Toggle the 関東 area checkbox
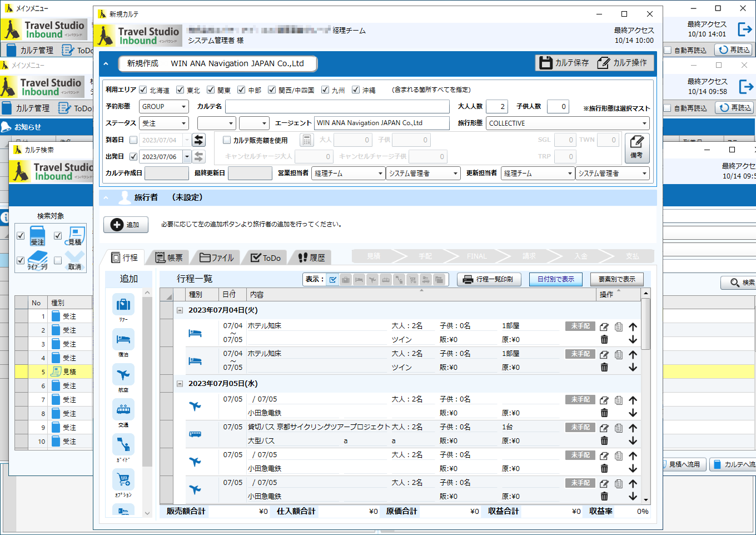756x535 pixels. [x=211, y=90]
